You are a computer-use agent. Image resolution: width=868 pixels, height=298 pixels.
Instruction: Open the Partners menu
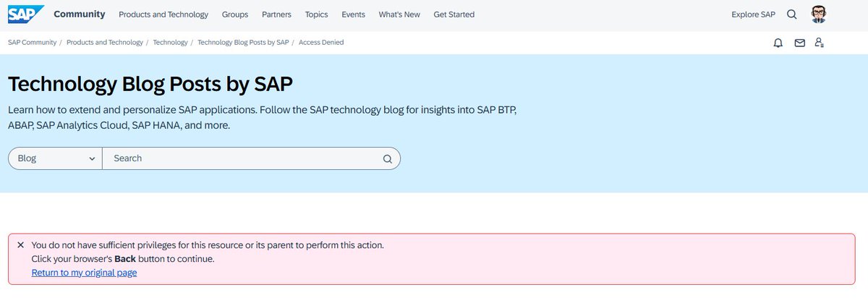277,14
